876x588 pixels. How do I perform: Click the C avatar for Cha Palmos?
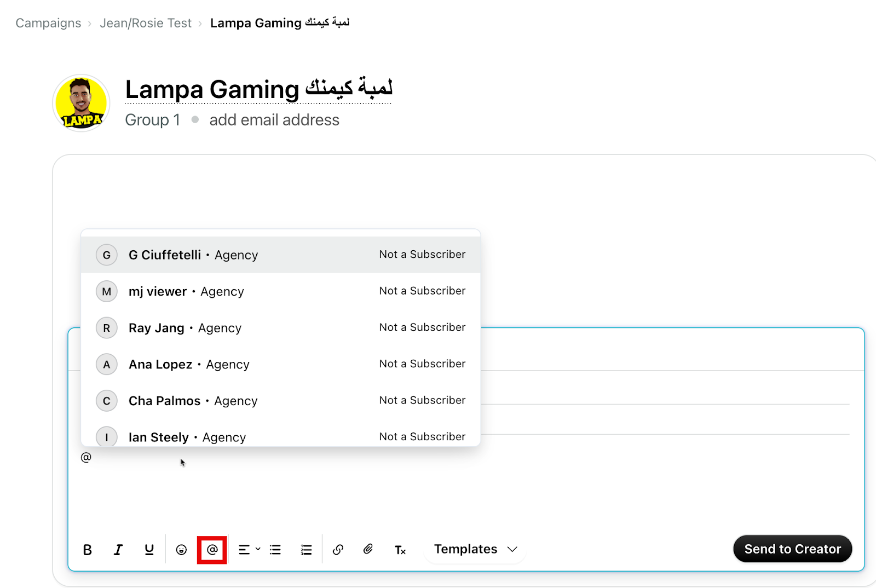point(107,401)
